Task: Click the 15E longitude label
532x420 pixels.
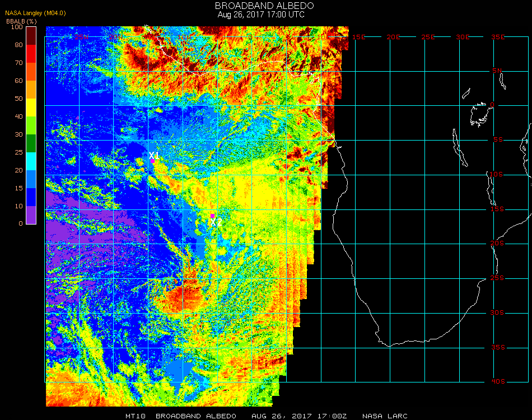Action: point(358,37)
